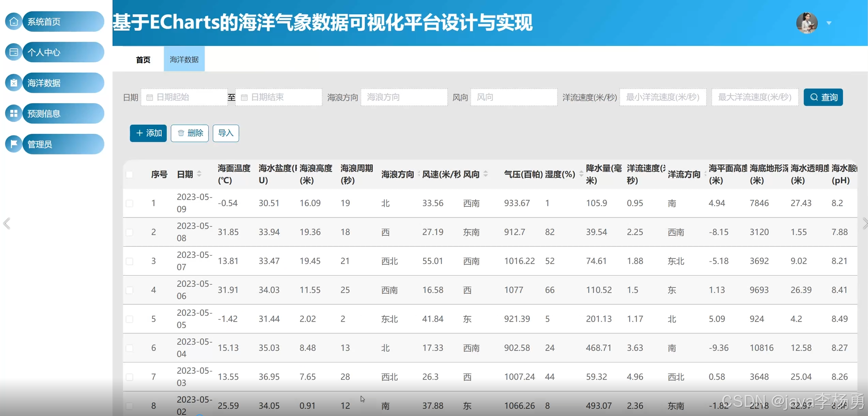Click the profile card icon beside 个人中心
The height and width of the screenshot is (416, 868).
14,52
